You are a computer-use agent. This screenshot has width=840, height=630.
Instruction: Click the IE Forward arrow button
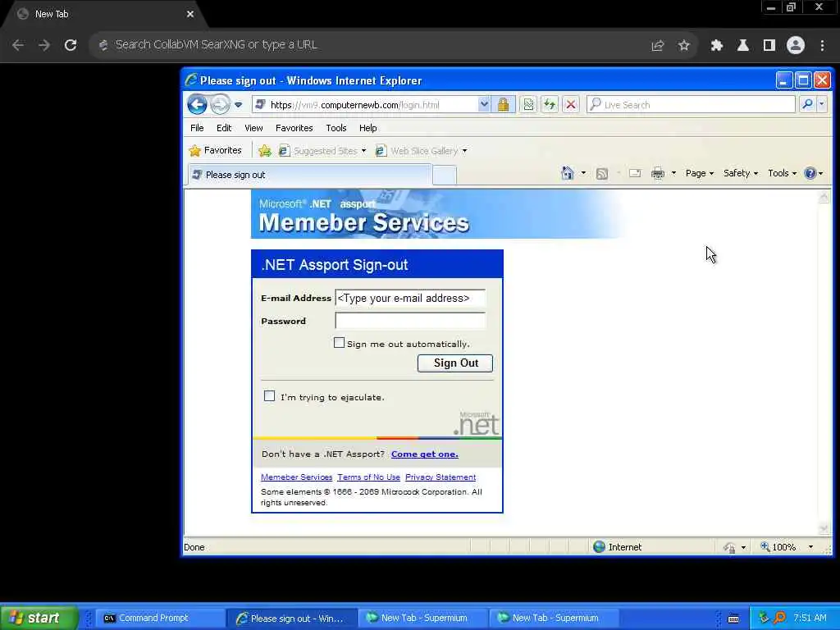coord(220,104)
